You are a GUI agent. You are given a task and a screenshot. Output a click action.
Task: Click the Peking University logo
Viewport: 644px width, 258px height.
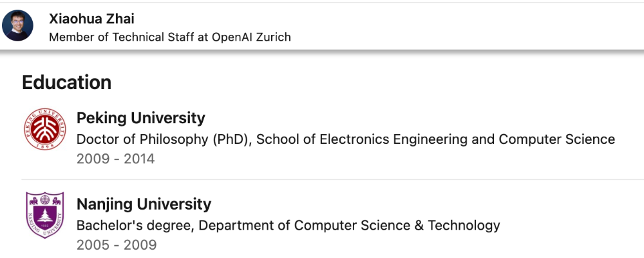[x=45, y=129]
